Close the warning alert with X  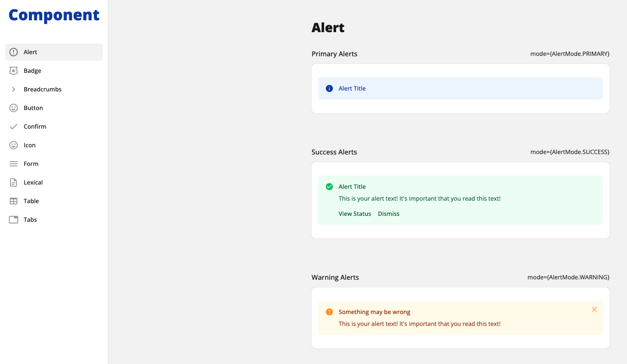(594, 309)
